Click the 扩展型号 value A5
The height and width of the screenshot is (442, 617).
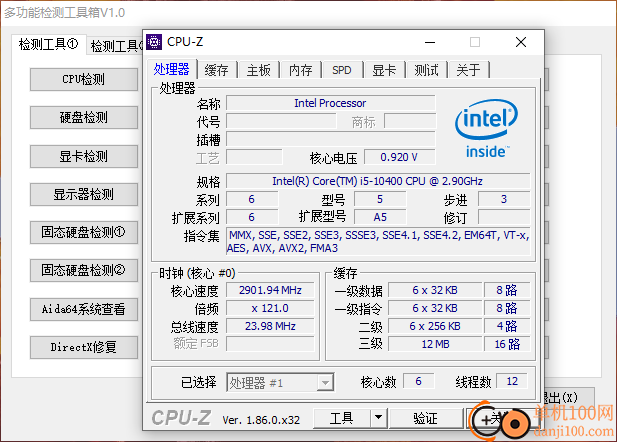(x=380, y=217)
